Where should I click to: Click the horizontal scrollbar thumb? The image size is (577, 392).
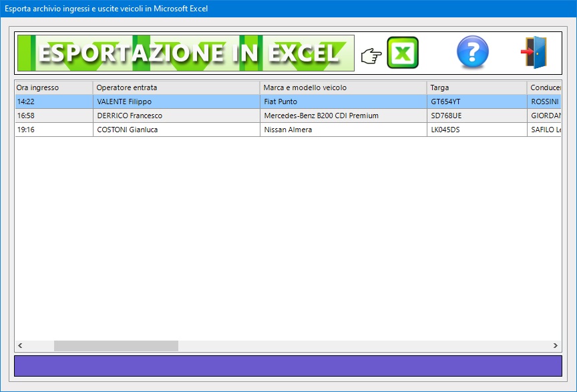click(116, 346)
